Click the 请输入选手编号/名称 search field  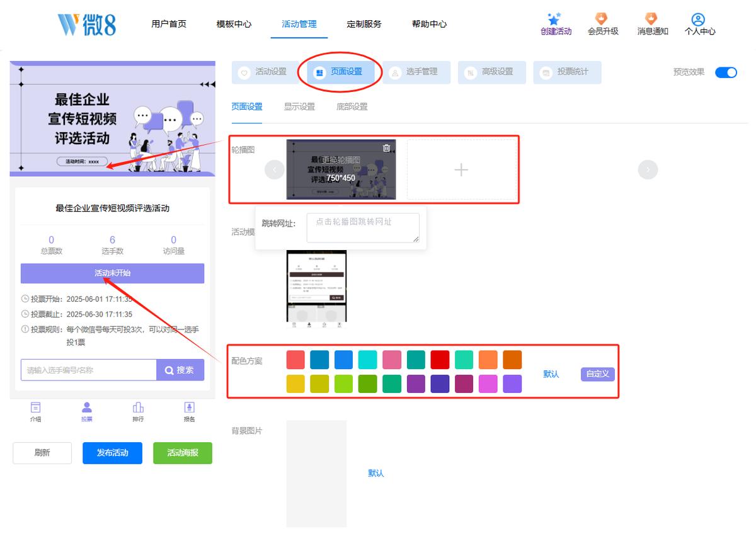click(89, 370)
